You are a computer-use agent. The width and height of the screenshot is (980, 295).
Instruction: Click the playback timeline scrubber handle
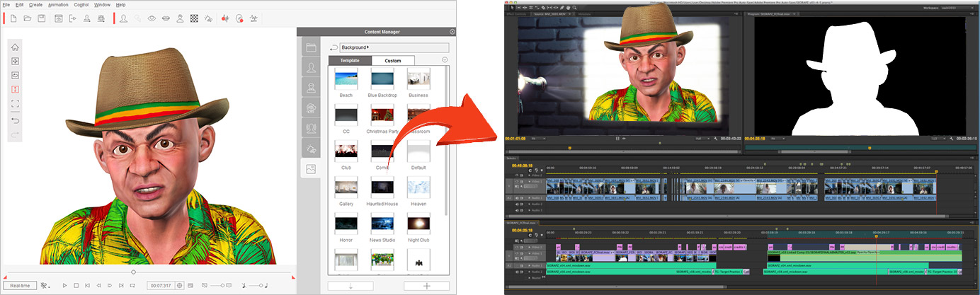(x=133, y=272)
